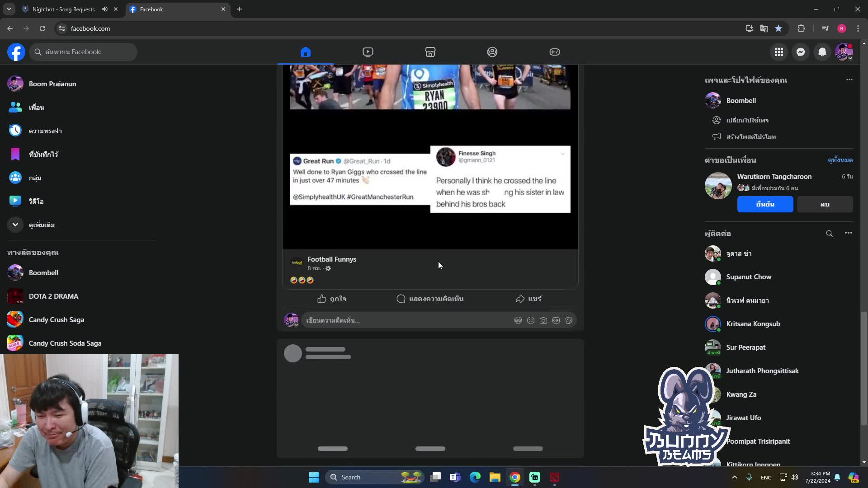Open browser tab search dropdown
868x488 pixels.
9,9
